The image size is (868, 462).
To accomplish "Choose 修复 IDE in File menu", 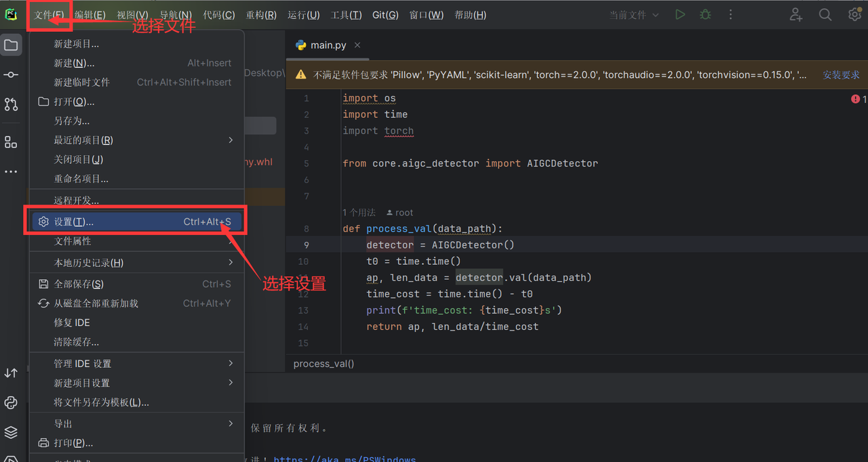I will pyautogui.click(x=137, y=322).
